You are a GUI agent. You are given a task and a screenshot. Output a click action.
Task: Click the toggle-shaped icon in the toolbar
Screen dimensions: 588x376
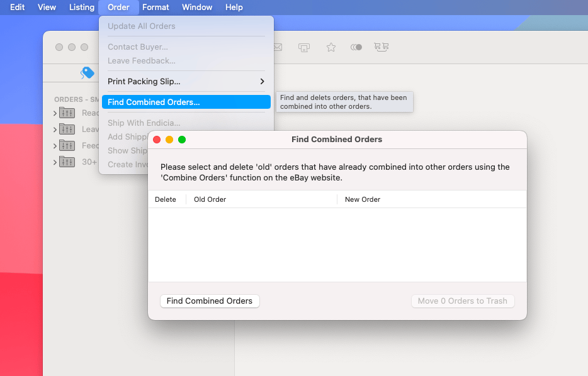pos(356,47)
